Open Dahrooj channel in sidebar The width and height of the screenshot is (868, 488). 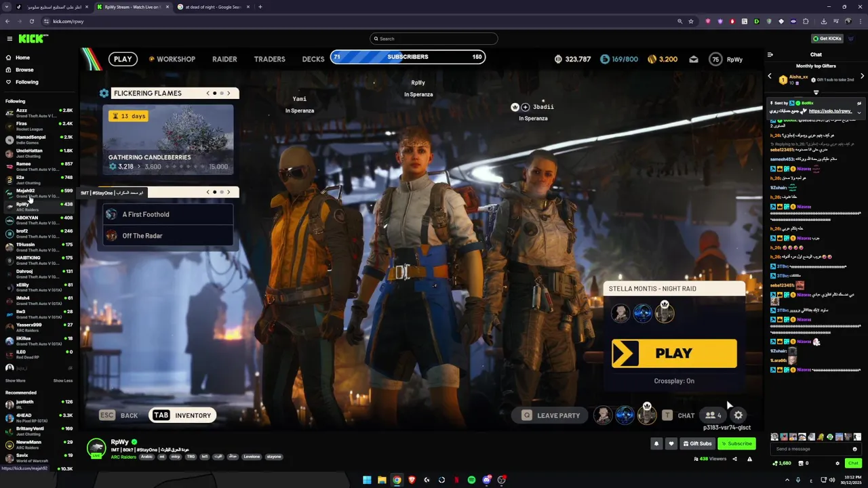[40, 274]
